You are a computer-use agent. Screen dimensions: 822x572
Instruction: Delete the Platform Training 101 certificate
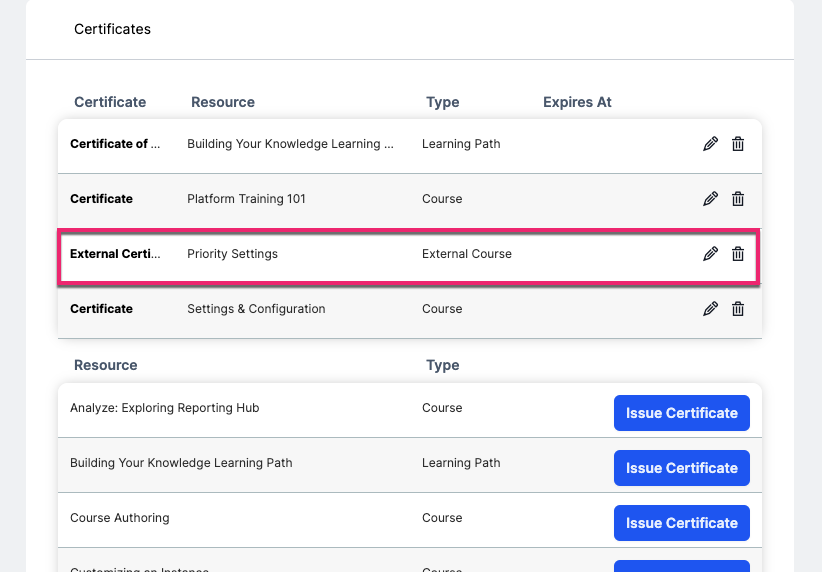[x=738, y=199]
